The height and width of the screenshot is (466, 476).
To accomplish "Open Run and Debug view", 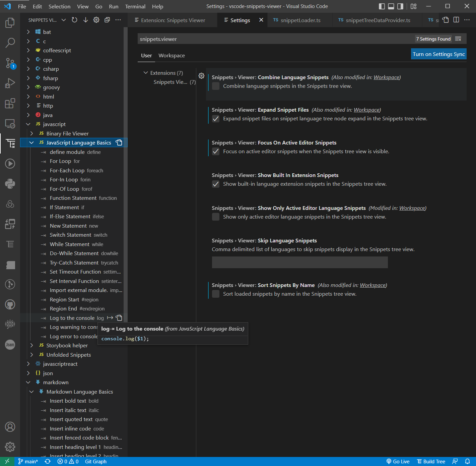I will (10, 83).
